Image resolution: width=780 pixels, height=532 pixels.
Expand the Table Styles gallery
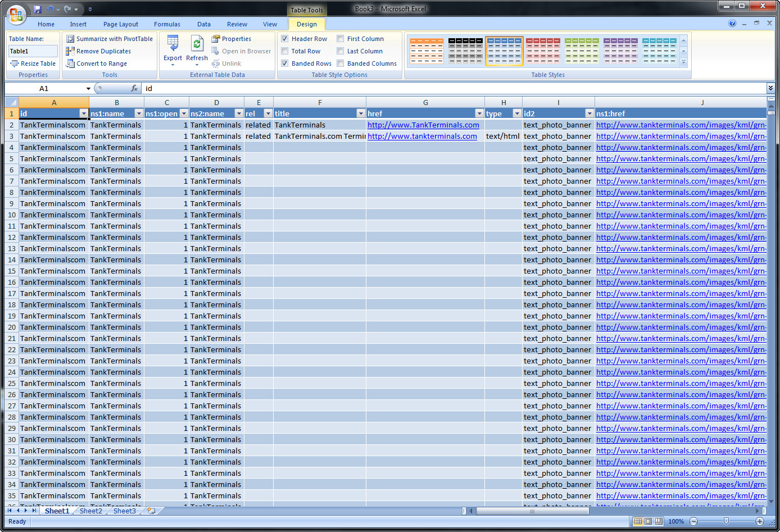pos(684,62)
